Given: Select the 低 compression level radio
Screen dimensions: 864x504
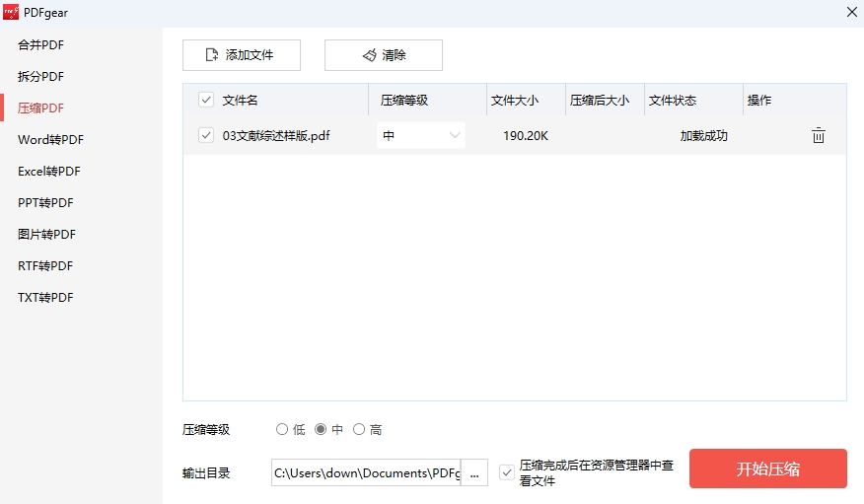Looking at the screenshot, I should pos(282,429).
